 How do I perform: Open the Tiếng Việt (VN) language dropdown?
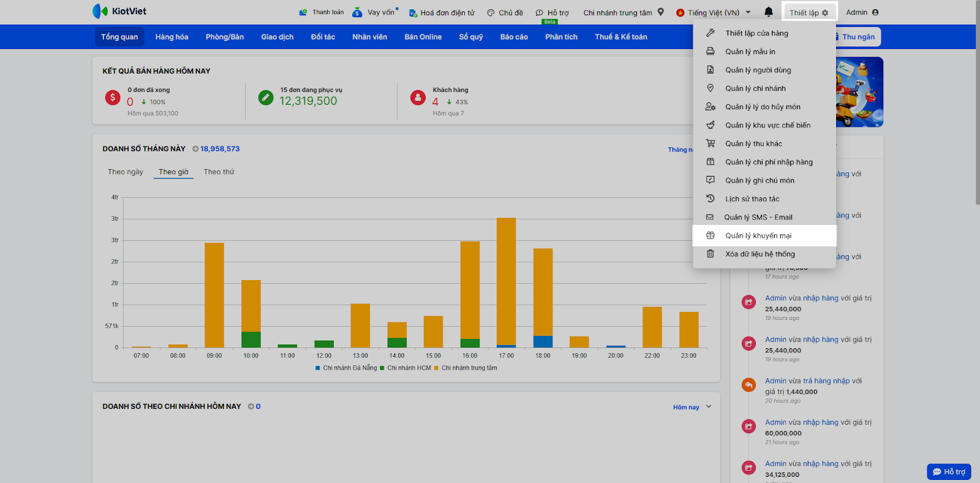coord(714,12)
